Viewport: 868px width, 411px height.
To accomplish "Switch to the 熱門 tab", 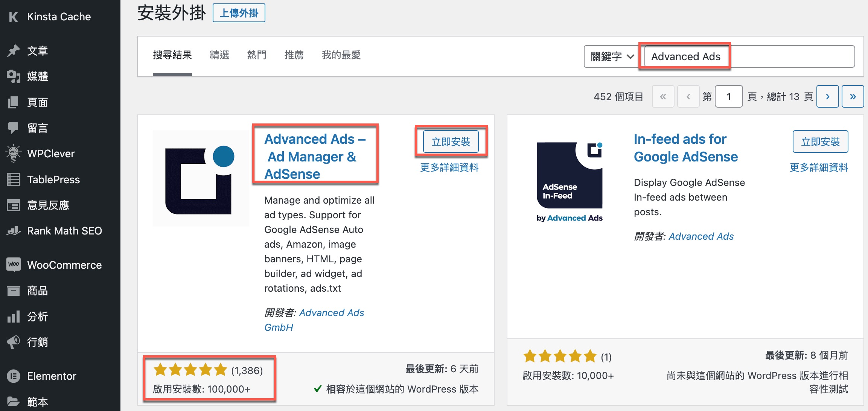I will click(257, 55).
